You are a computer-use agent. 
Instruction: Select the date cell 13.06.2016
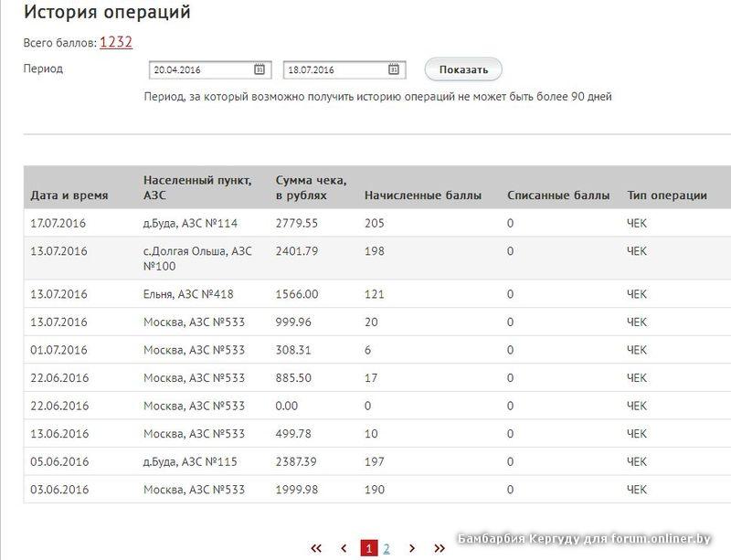click(59, 434)
